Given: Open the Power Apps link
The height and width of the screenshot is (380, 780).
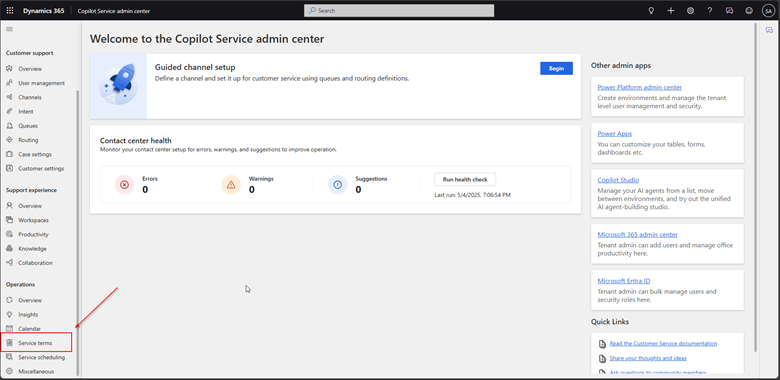Looking at the screenshot, I should coord(615,134).
